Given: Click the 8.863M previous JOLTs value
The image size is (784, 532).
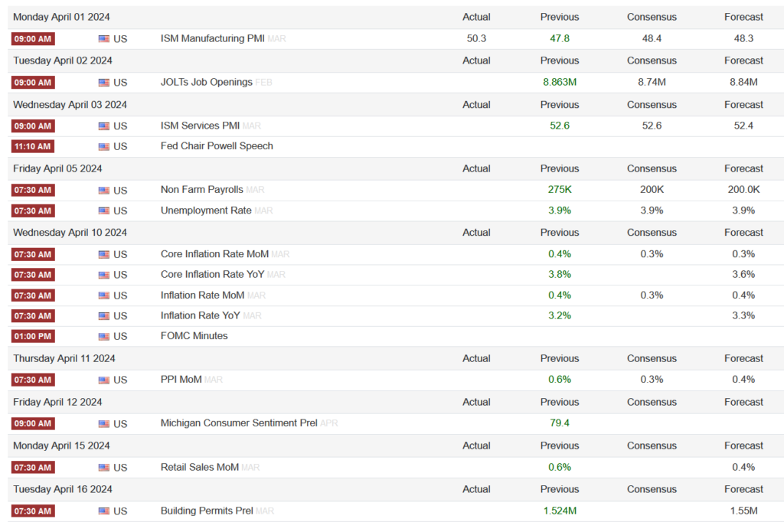Looking at the screenshot, I should tap(560, 82).
